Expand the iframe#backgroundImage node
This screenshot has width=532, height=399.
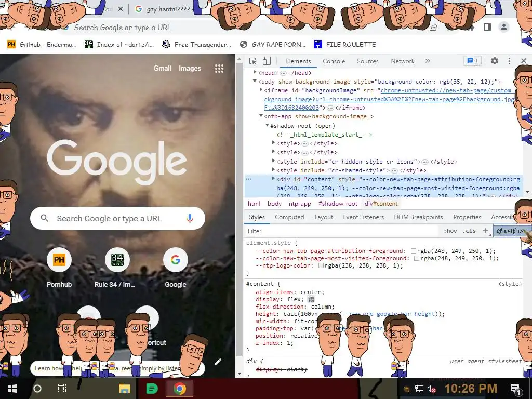coord(261,90)
